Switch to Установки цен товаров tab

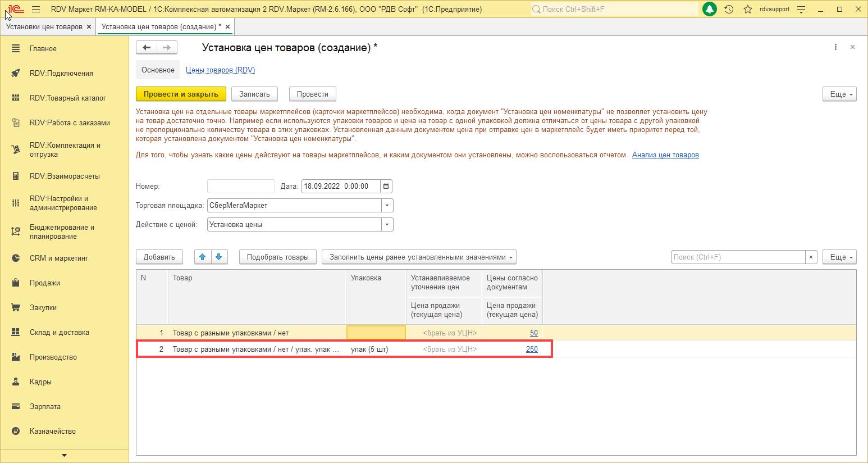[x=44, y=27]
